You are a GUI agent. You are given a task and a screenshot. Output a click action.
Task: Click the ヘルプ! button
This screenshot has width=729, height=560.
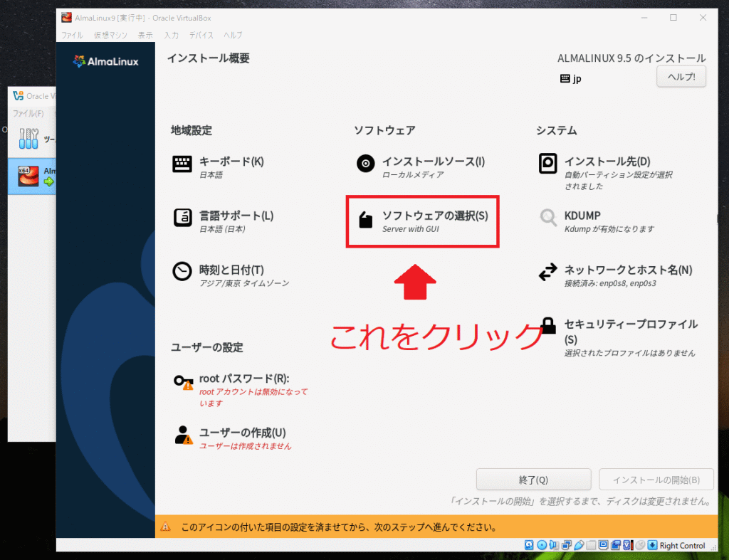point(681,77)
